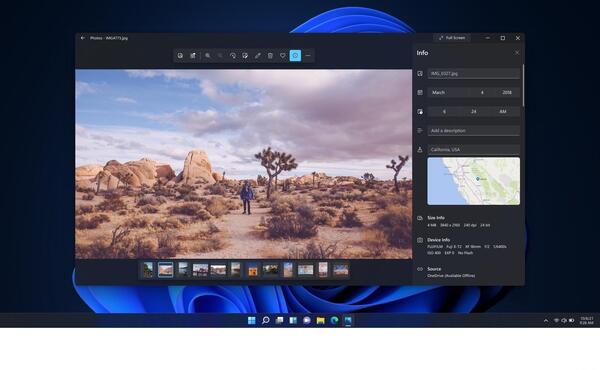The width and height of the screenshot is (600, 370).
Task: Open the map preview of the location
Action: click(473, 181)
